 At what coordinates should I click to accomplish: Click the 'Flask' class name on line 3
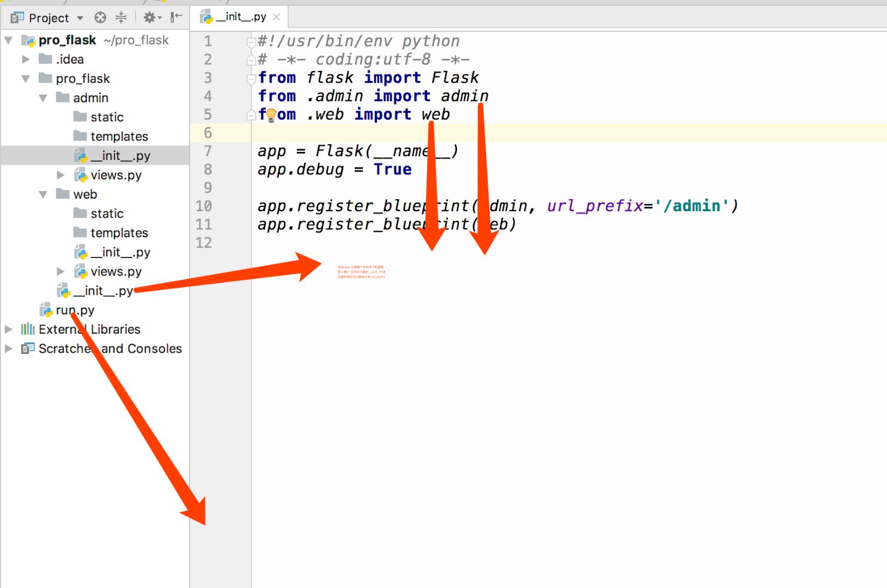tap(455, 78)
